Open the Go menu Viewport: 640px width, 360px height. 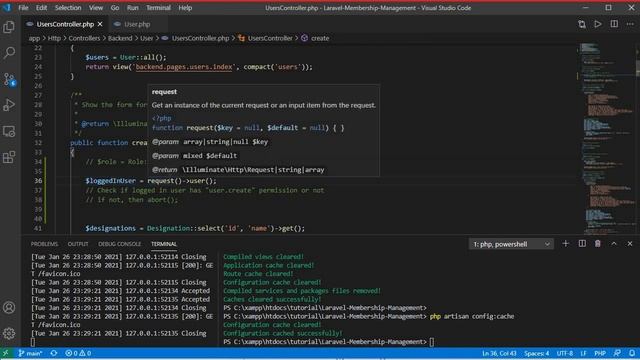[115, 8]
